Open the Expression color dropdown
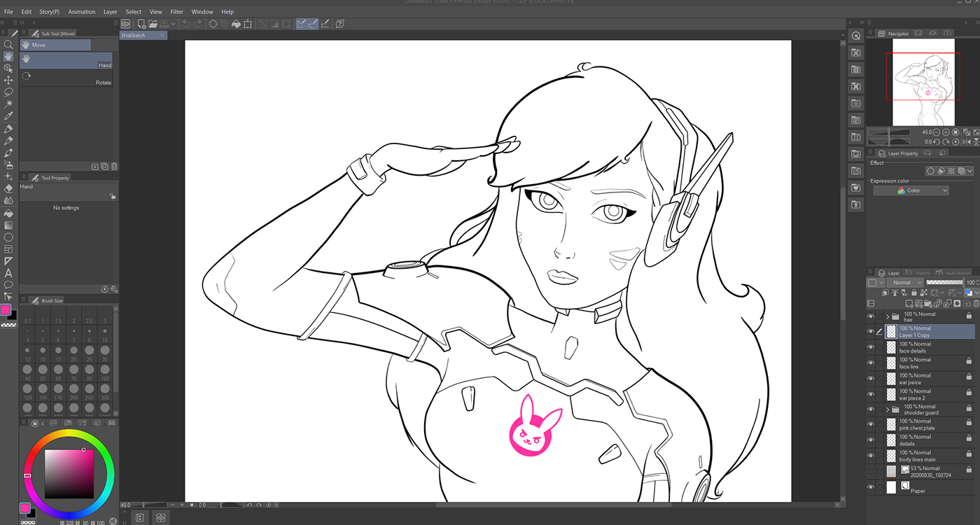980x525 pixels. click(910, 190)
